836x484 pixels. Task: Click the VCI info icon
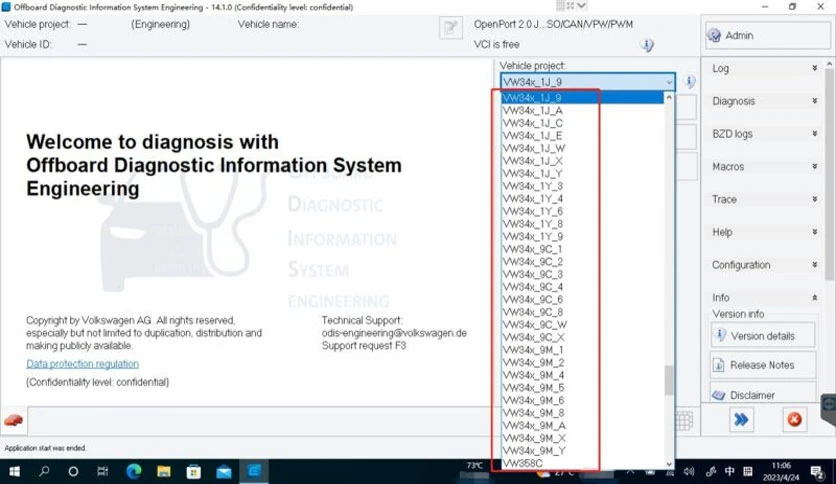tap(647, 45)
